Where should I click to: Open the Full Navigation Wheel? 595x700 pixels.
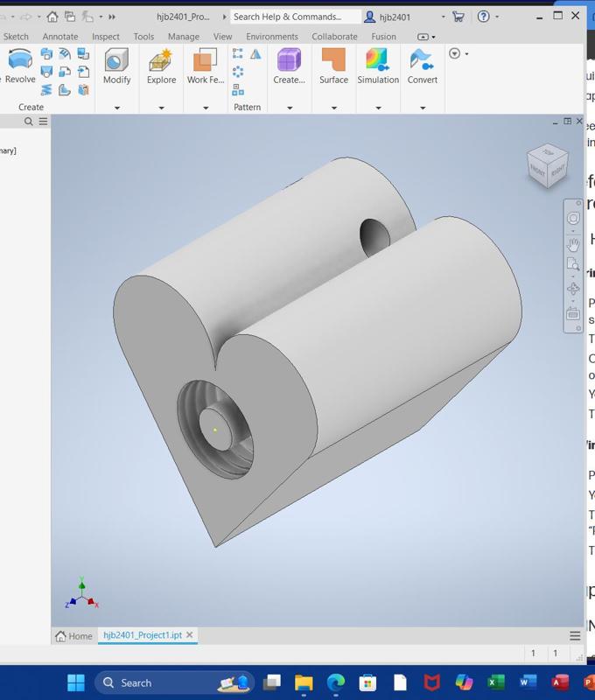click(x=573, y=218)
